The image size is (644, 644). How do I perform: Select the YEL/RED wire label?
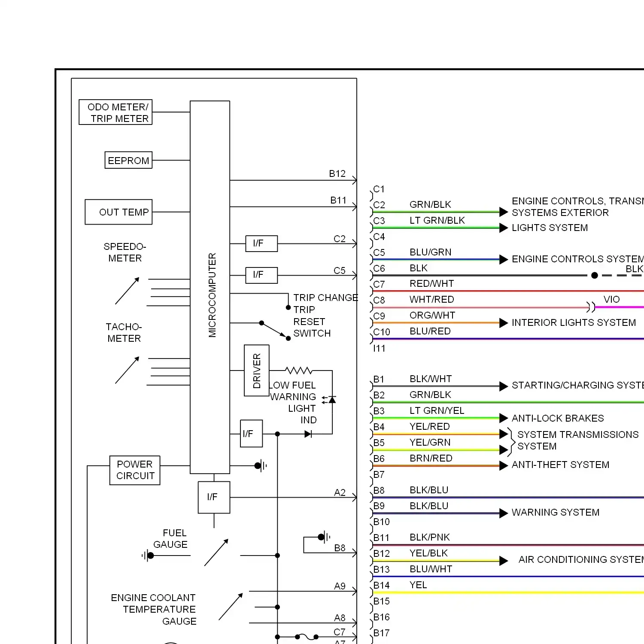429,426
